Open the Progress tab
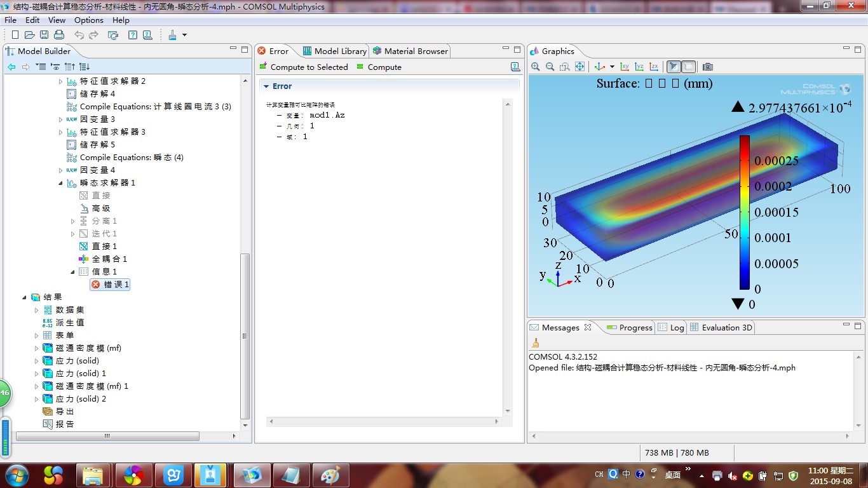This screenshot has height=488, width=868. coord(630,328)
